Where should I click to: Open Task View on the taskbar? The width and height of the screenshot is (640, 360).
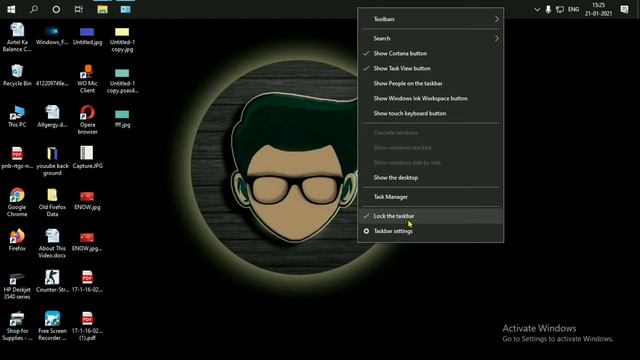(x=78, y=9)
